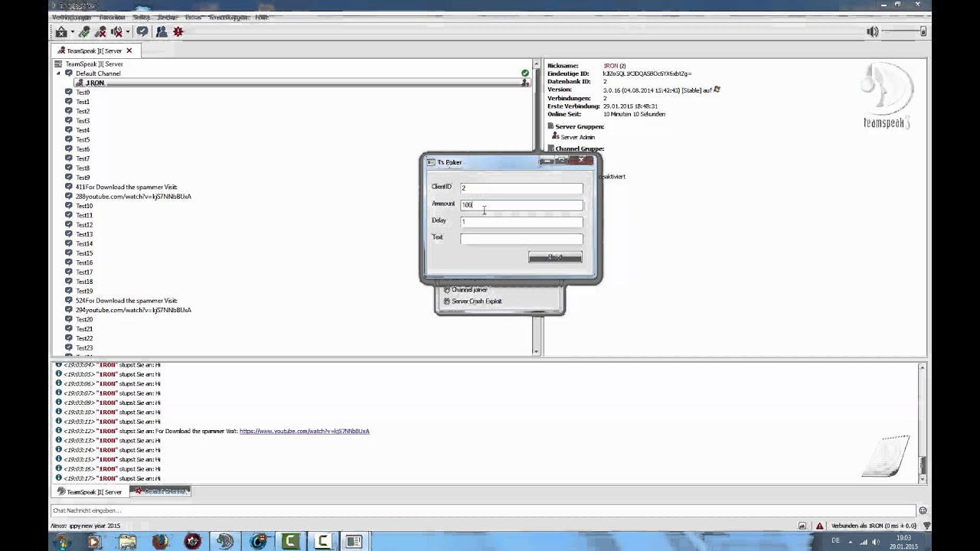
Task: Select channel Test14
Action: click(x=84, y=243)
